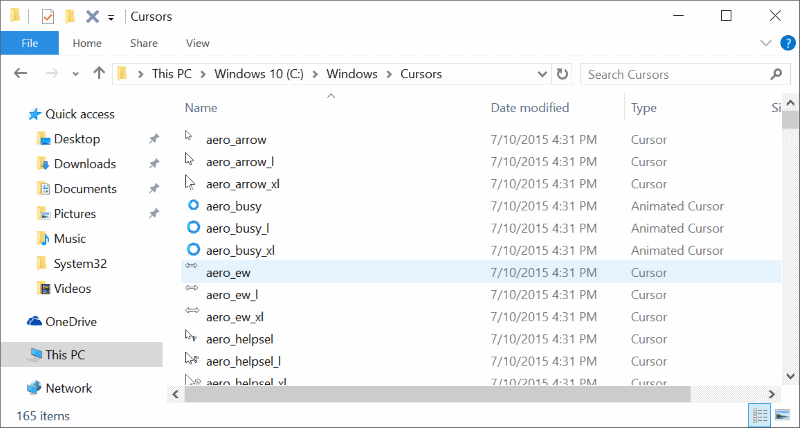Select the aero_arrow_l cursor file icon
The height and width of the screenshot is (428, 800).
pos(190,159)
